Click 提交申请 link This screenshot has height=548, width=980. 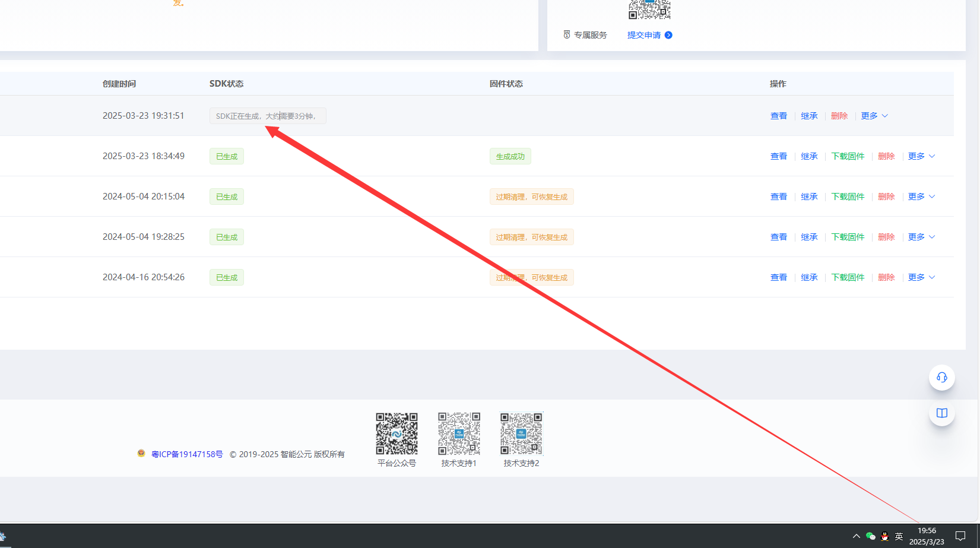point(644,35)
